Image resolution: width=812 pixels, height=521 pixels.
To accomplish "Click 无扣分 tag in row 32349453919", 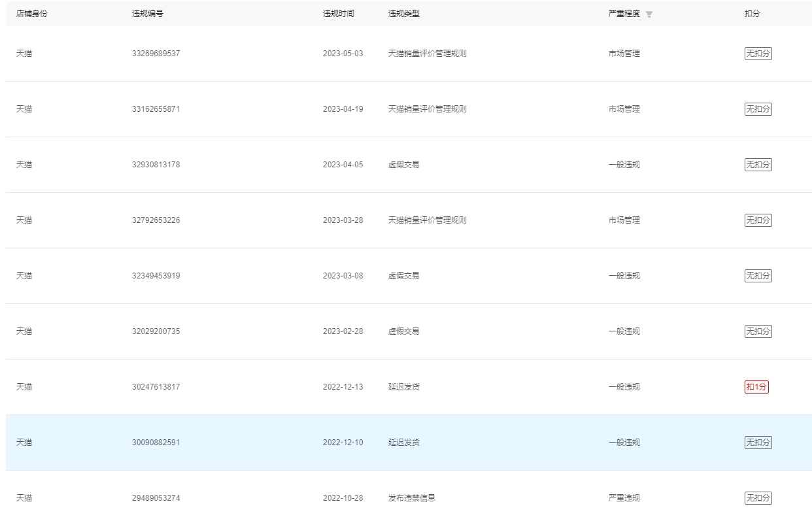I will point(758,276).
